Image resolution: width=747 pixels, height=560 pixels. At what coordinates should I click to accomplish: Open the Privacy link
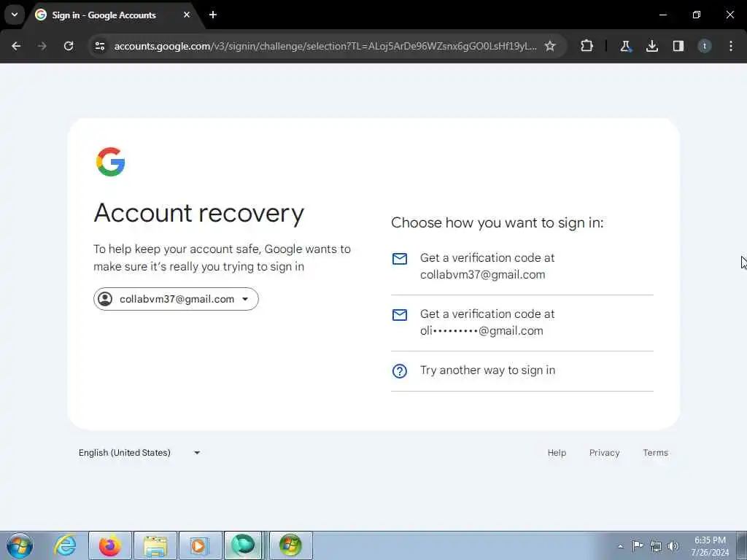point(604,453)
